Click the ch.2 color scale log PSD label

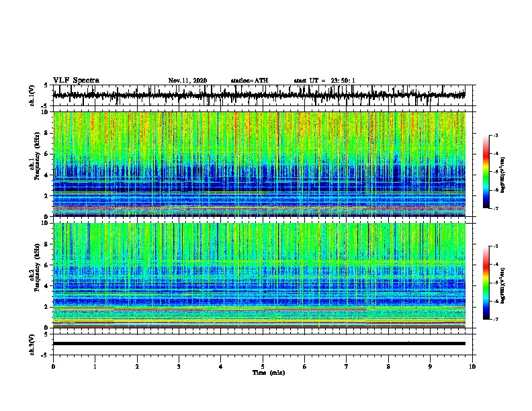click(503, 285)
